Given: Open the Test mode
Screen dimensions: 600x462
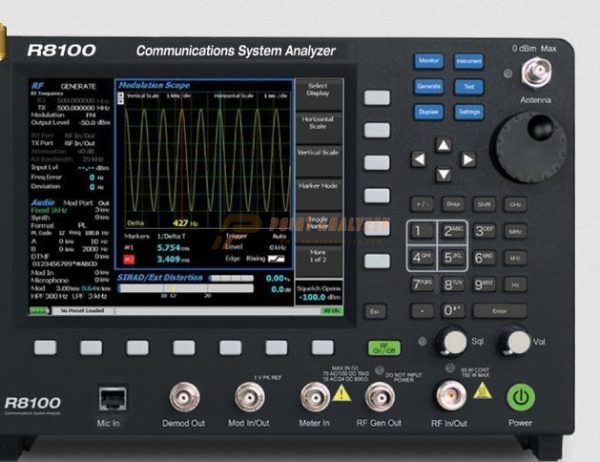Looking at the screenshot, I should (469, 87).
